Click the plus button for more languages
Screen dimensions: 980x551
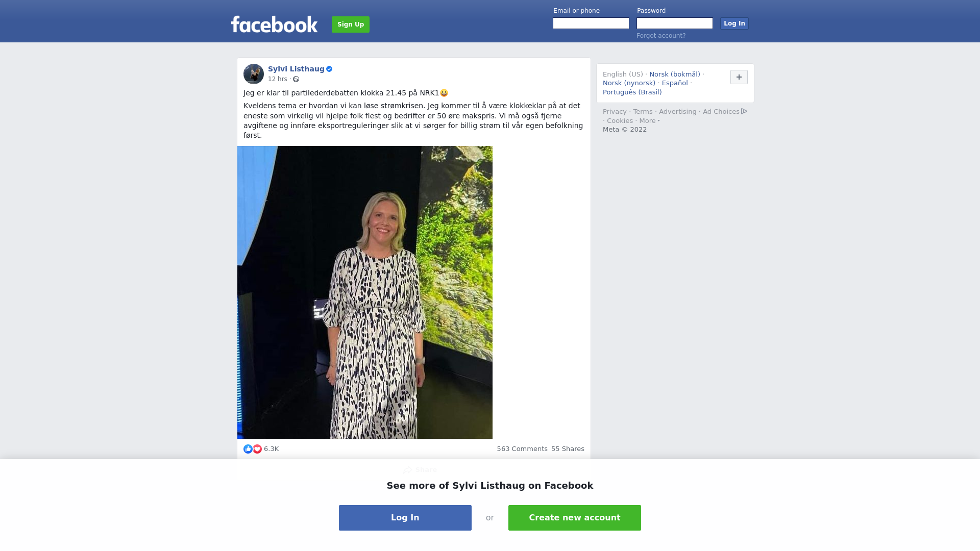pos(739,77)
